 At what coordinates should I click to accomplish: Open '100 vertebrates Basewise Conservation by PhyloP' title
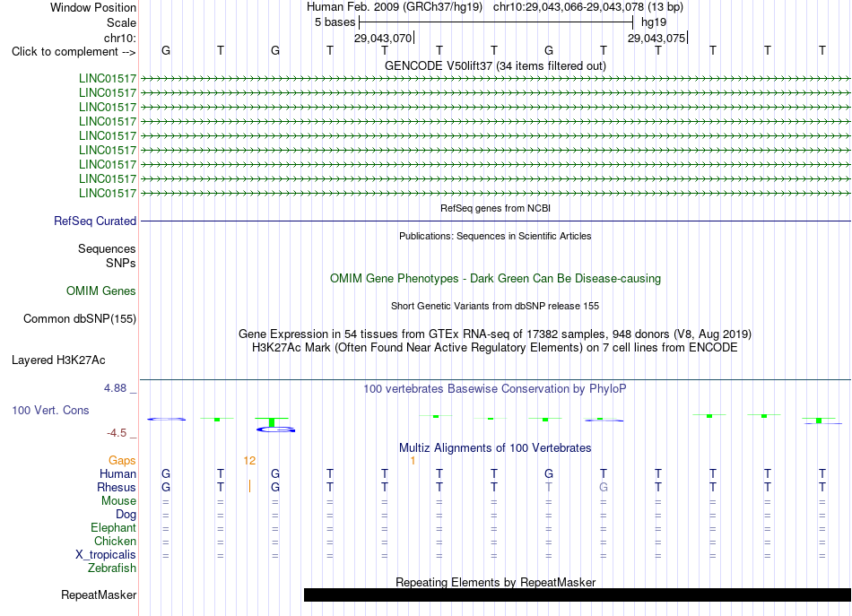click(x=495, y=389)
